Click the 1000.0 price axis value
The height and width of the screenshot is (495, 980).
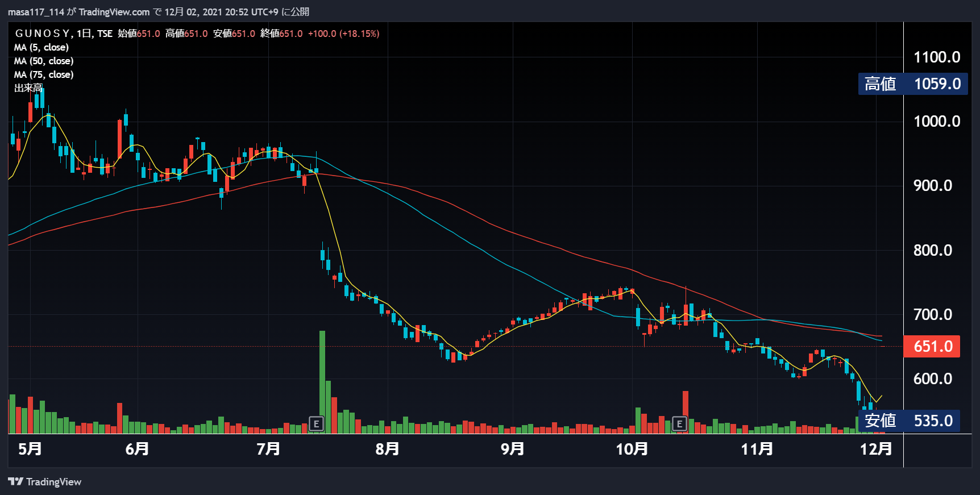(937, 121)
